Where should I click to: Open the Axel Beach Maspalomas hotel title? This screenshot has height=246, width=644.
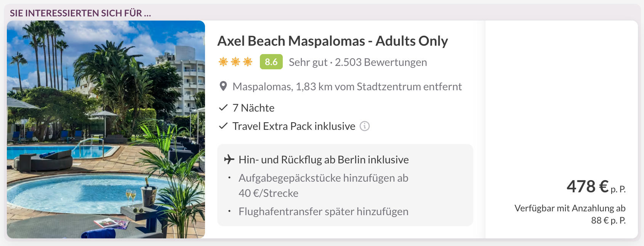332,41
